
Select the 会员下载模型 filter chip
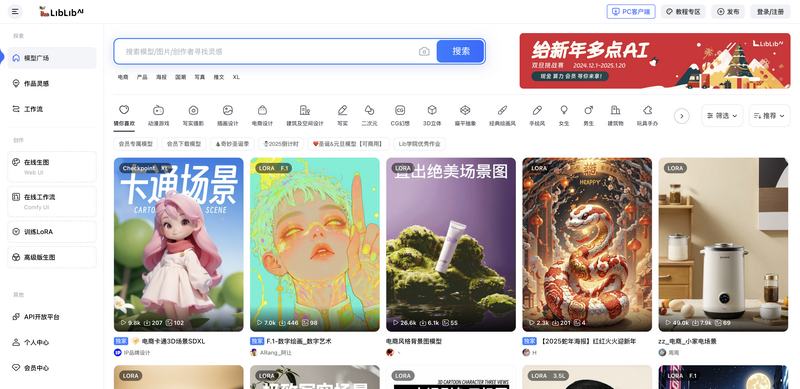point(184,144)
